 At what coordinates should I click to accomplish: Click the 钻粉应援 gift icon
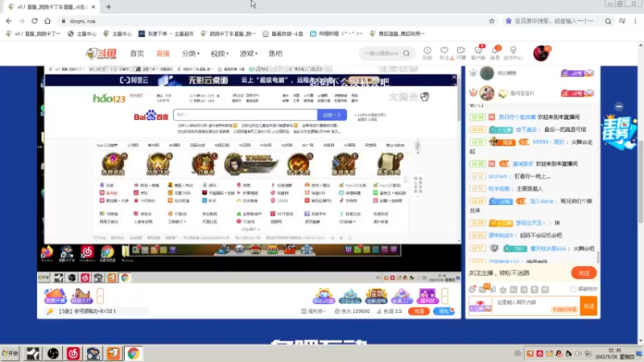point(324,296)
